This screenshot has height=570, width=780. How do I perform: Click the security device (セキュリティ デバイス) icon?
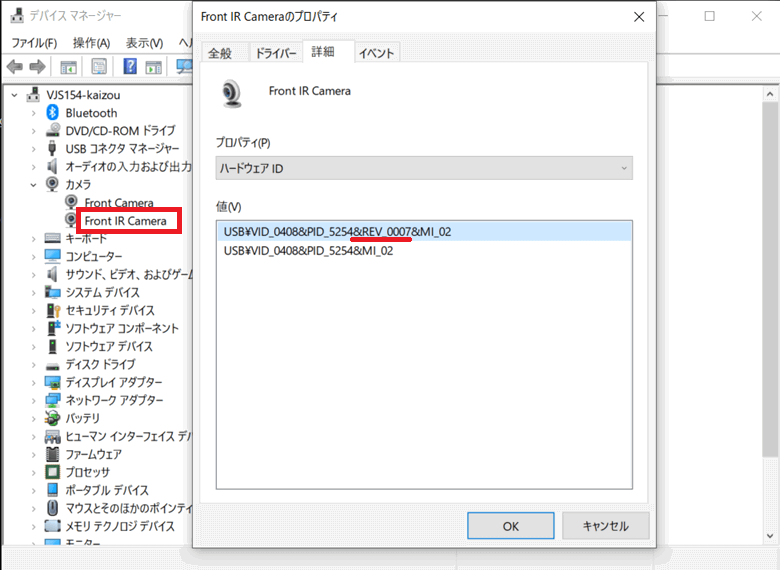(x=54, y=311)
